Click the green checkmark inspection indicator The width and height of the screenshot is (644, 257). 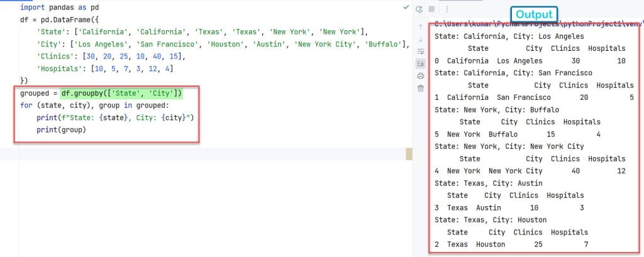(406, 7)
